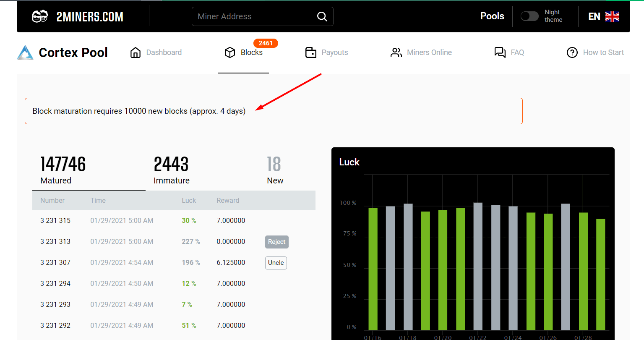Open block number 3 231 315
644x340 pixels.
click(x=55, y=220)
